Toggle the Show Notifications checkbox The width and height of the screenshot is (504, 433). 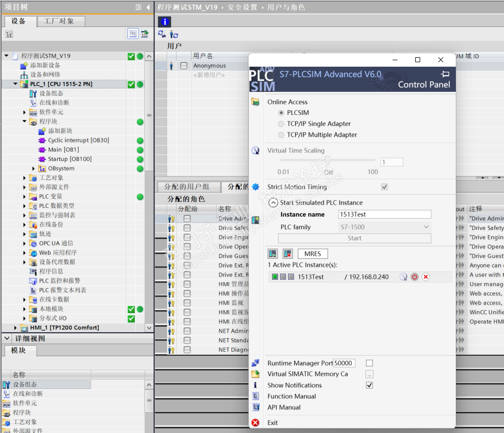(x=369, y=385)
